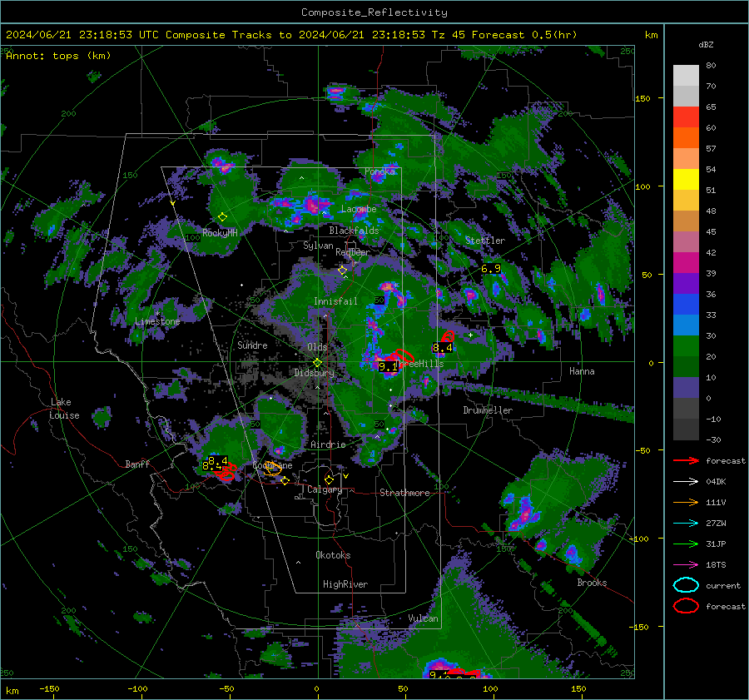Click the Sundre label
The image size is (749, 700).
point(252,345)
